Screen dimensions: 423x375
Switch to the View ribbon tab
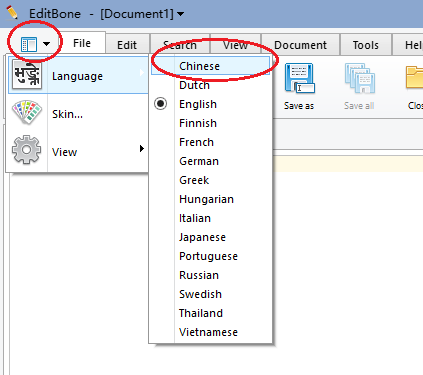[x=235, y=45]
